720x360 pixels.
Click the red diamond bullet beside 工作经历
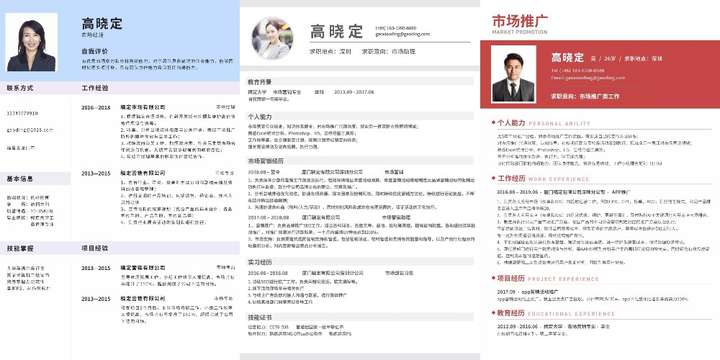click(x=493, y=178)
